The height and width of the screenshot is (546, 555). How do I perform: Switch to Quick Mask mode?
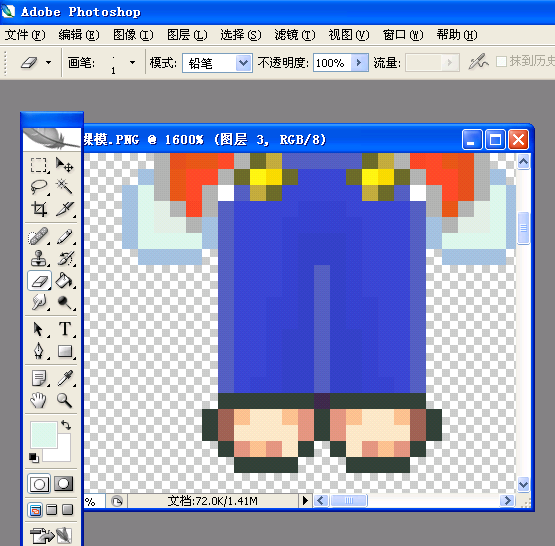[x=64, y=484]
